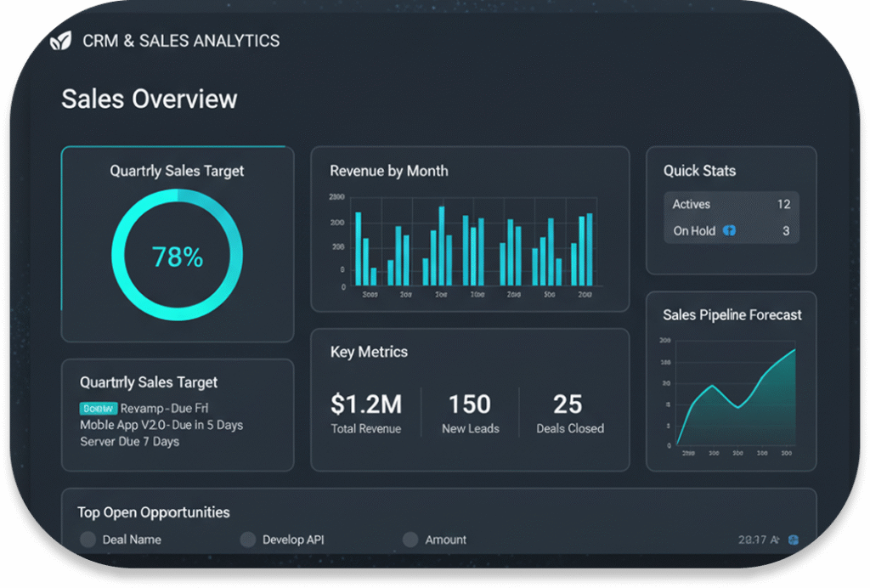Select the Amount radio circle

410,540
